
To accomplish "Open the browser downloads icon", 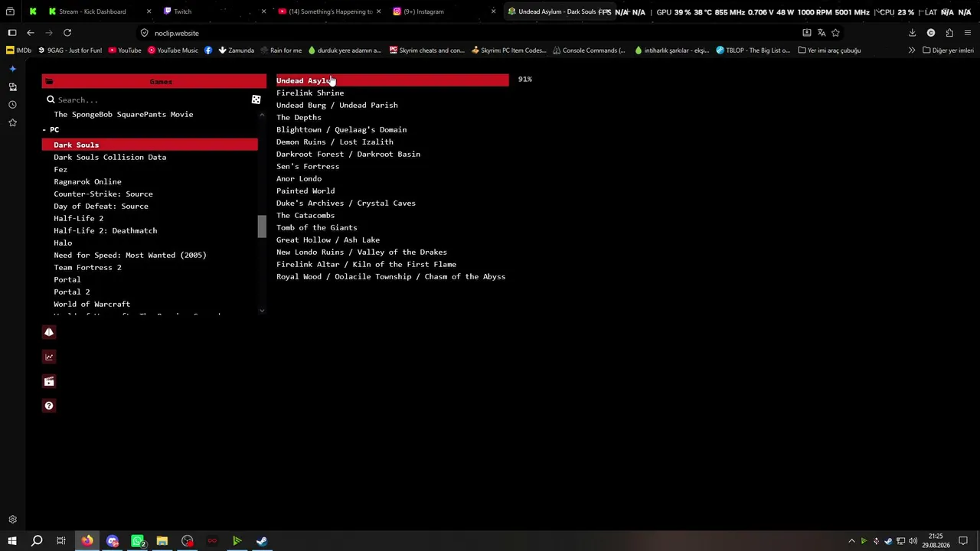I will tap(913, 33).
